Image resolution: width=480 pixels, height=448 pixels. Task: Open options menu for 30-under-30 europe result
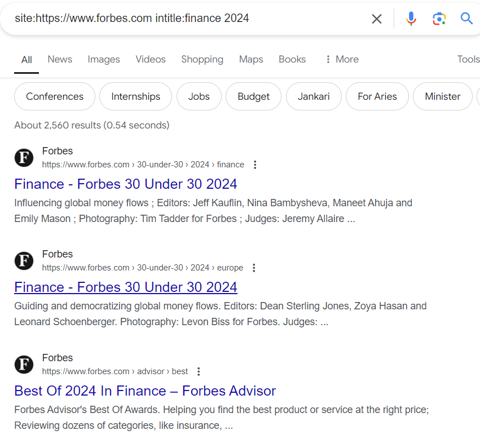[254, 268]
